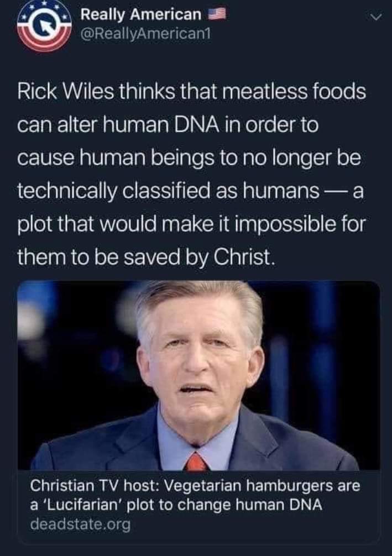Click the final line "them to be saved by Christ."
Viewport: 392px width, 556px height.
coord(146,258)
